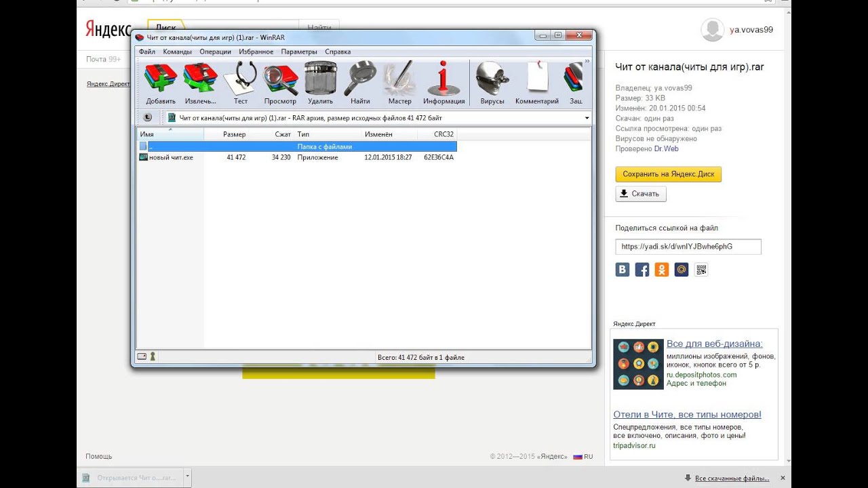
Task: Open the Просмотр (View) tool
Action: point(280,83)
